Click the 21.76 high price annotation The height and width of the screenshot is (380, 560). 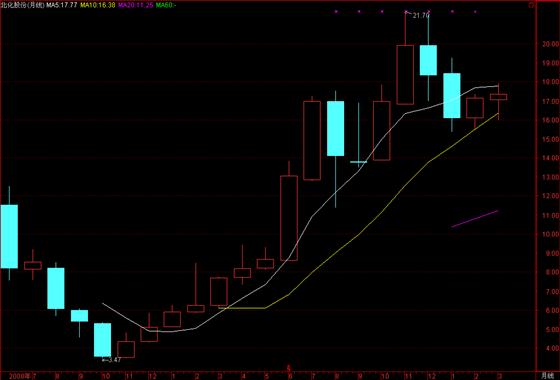(x=421, y=15)
